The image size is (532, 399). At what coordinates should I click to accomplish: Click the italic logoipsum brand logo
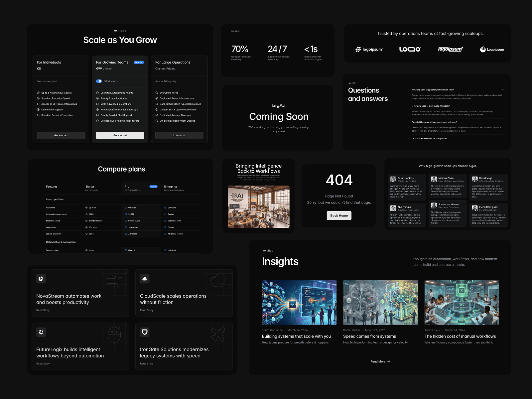pos(451,49)
